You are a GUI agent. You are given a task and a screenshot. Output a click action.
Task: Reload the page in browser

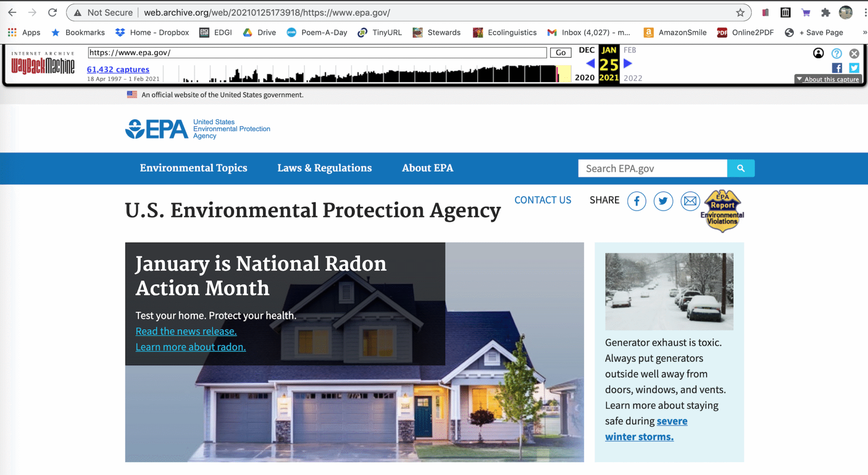coord(52,13)
